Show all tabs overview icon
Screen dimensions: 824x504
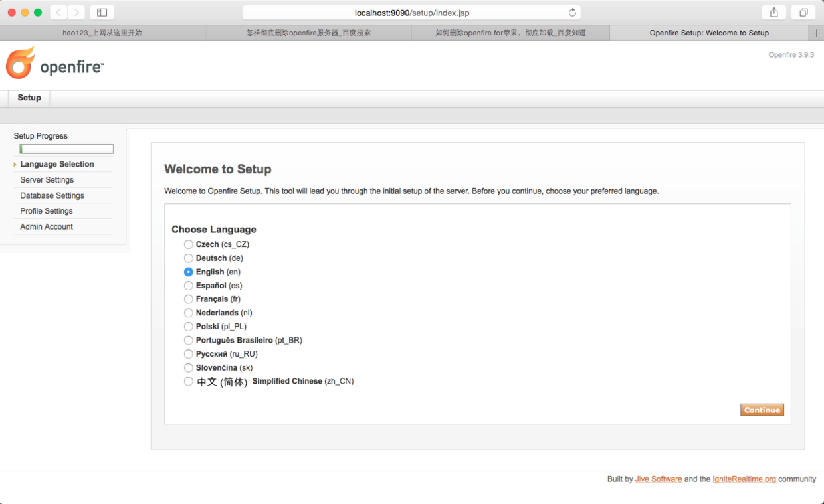(803, 13)
